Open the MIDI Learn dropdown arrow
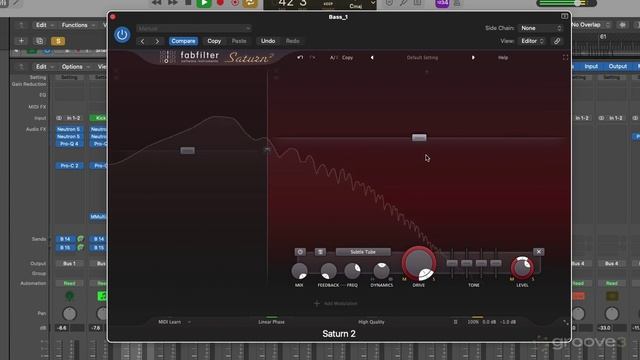 [189, 322]
